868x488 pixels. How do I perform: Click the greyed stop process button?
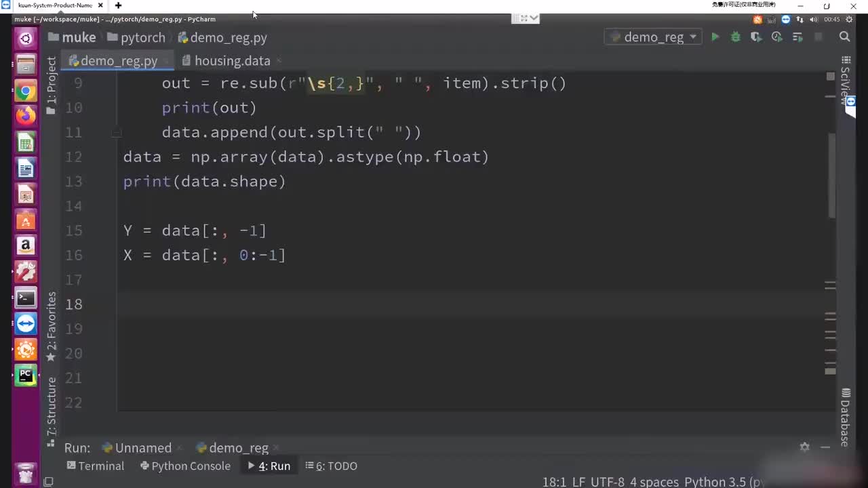click(x=818, y=37)
